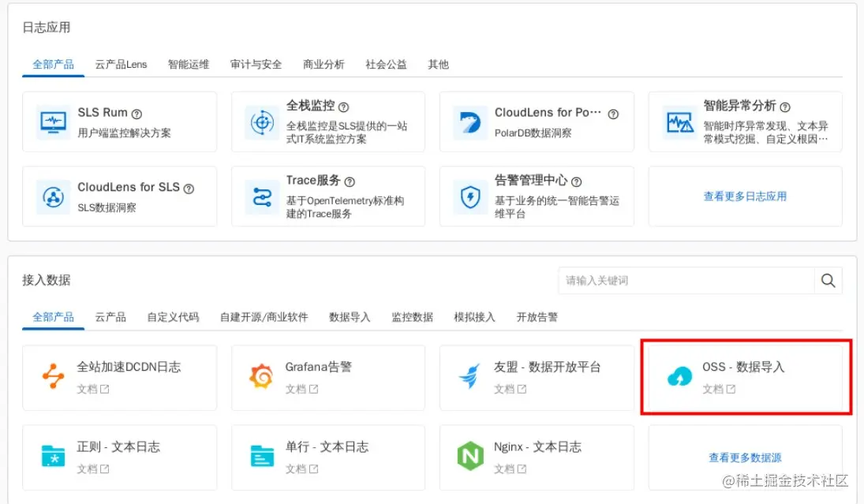Image resolution: width=864 pixels, height=504 pixels.
Task: Open 文档 link under 友盟-数据开放平台
Action: [510, 390]
